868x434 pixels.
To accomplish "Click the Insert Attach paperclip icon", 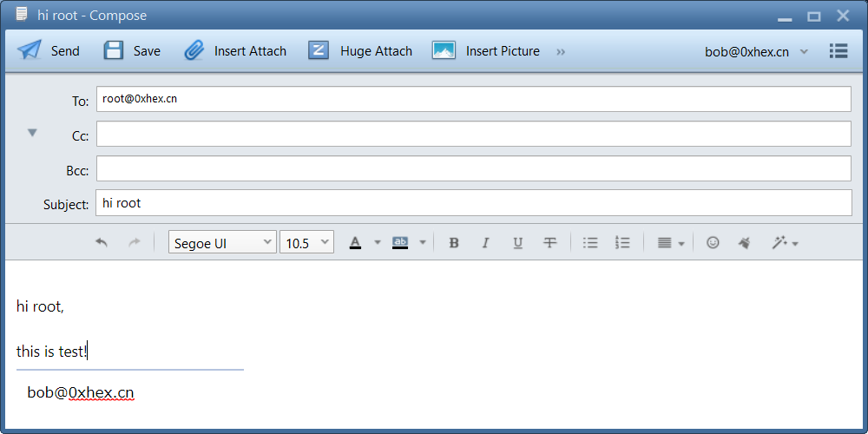I will 194,50.
